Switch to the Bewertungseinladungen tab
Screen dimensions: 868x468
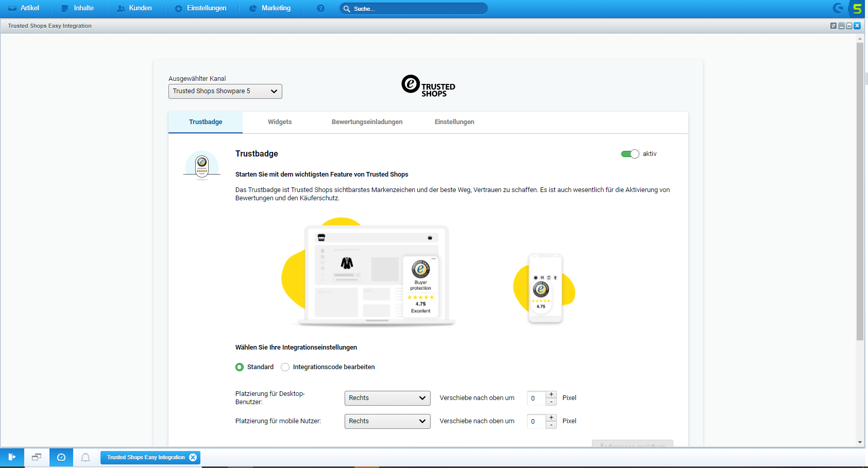click(367, 122)
